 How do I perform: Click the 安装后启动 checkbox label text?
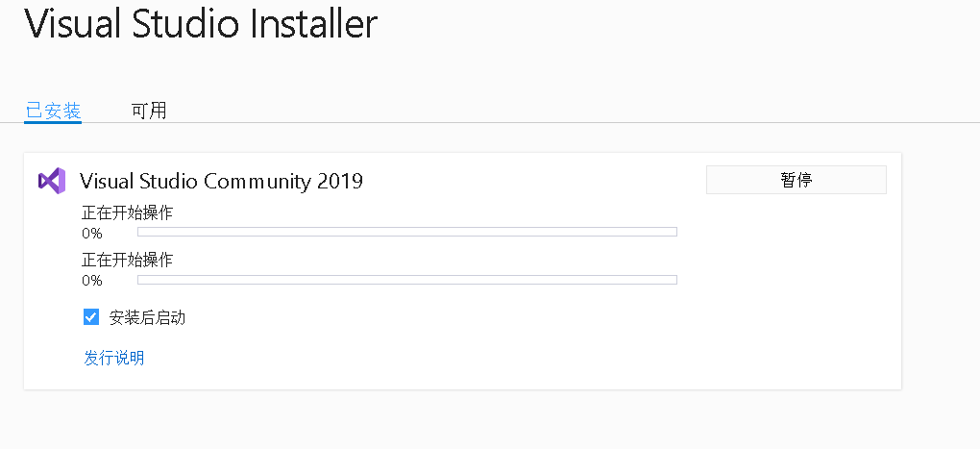[147, 317]
